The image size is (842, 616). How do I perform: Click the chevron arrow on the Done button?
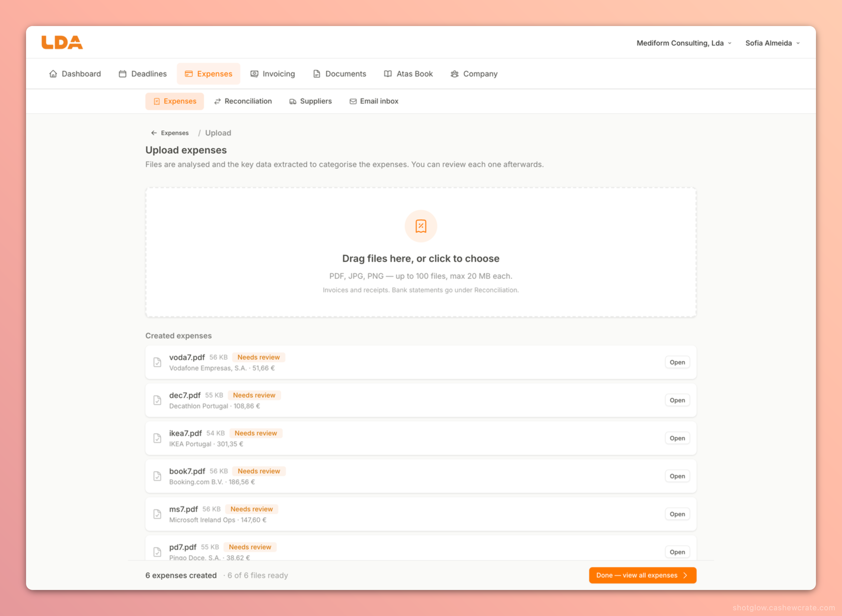685,575
